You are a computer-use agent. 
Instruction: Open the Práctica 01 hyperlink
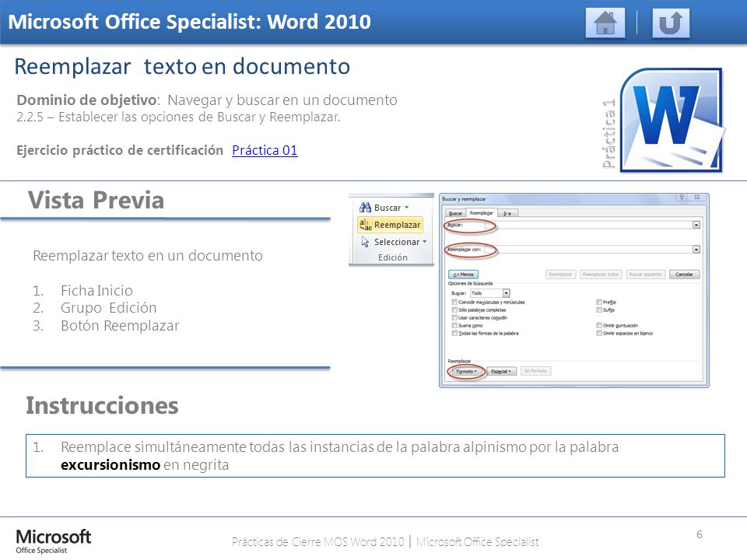click(265, 150)
